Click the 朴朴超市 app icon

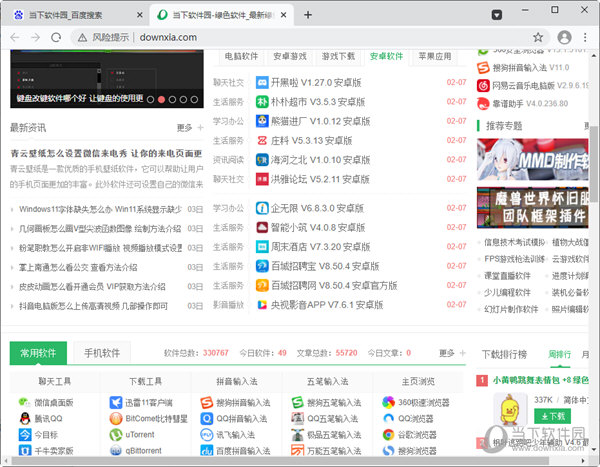262,102
